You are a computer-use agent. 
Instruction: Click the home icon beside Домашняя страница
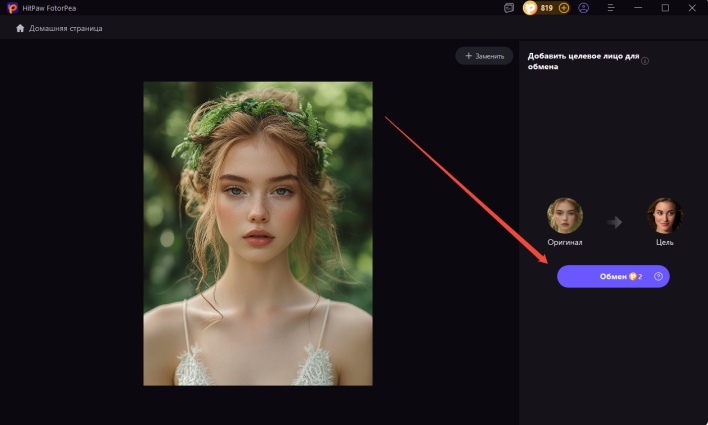tap(20, 28)
